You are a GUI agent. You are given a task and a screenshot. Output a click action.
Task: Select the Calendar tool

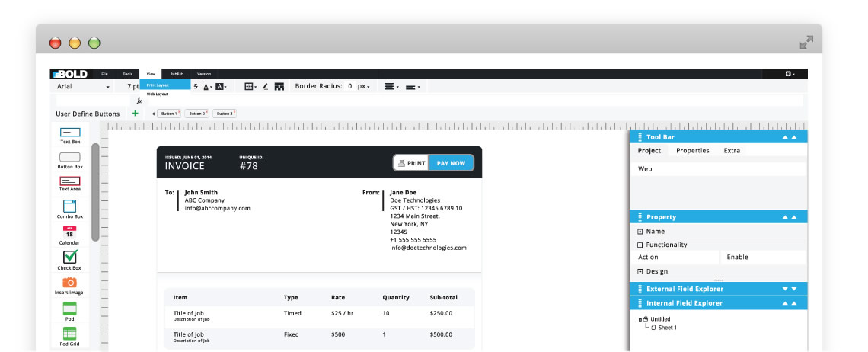click(x=70, y=235)
